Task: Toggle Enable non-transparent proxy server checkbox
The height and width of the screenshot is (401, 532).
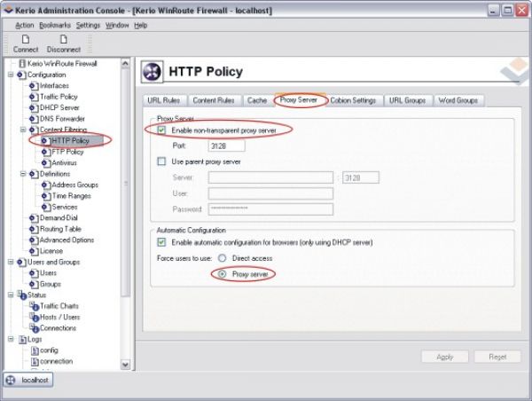Action: (x=161, y=130)
